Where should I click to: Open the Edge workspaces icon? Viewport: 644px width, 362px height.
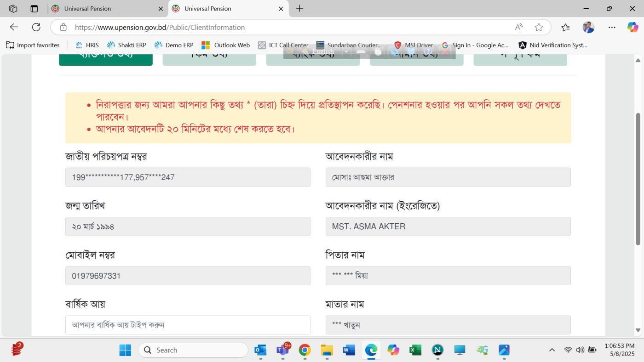(13, 8)
